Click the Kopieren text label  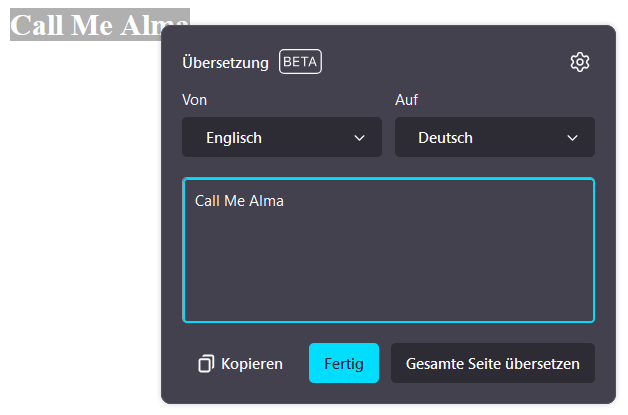click(252, 364)
